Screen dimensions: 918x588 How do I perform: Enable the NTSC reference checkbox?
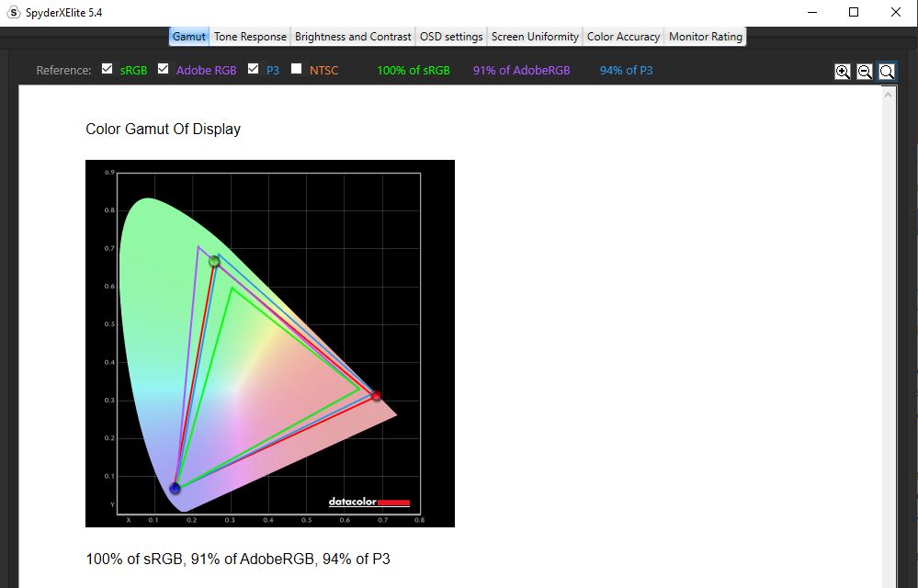pos(297,69)
